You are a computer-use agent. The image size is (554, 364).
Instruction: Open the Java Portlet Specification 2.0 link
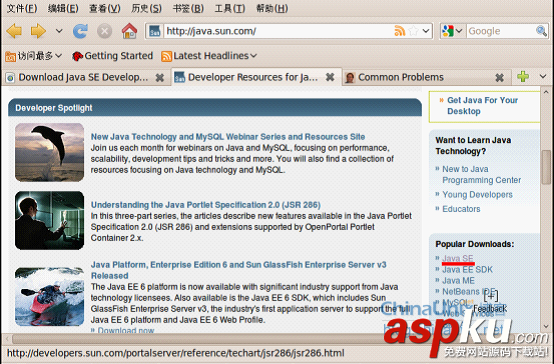click(206, 205)
